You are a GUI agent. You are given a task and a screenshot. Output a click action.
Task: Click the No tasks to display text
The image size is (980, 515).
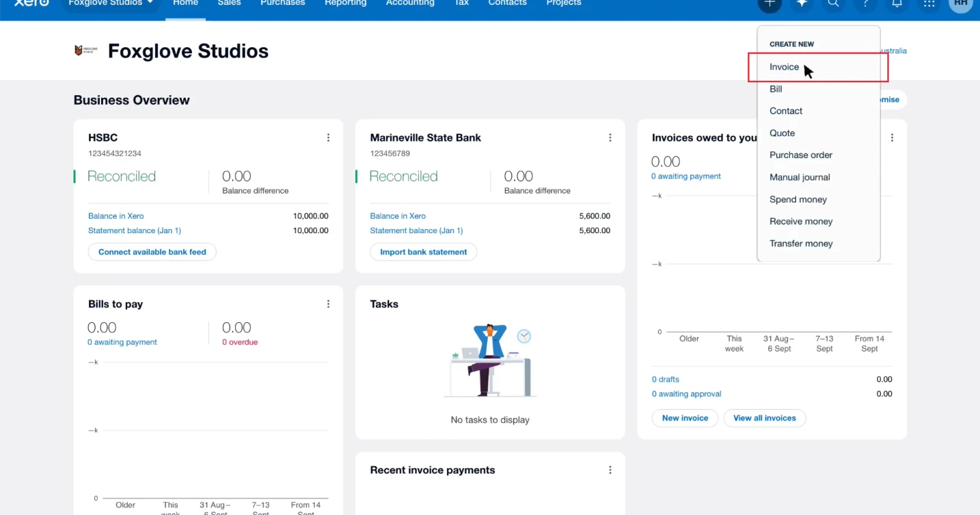tap(490, 420)
